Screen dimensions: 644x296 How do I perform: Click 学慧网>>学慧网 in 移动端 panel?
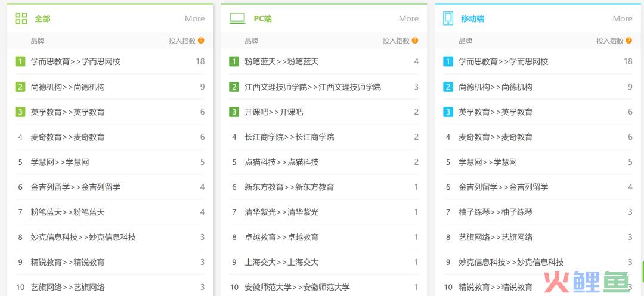point(488,162)
